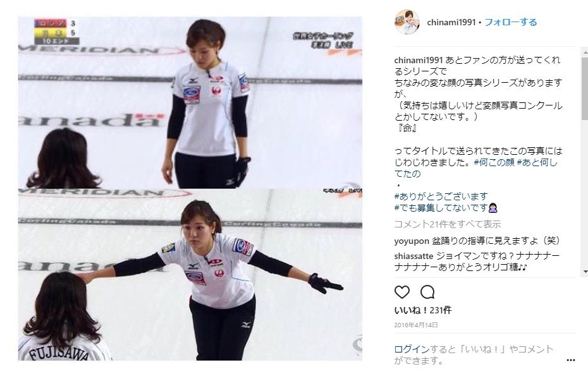Click the scrollbar up arrow in comments
The width and height of the screenshot is (588, 374).
point(585,51)
